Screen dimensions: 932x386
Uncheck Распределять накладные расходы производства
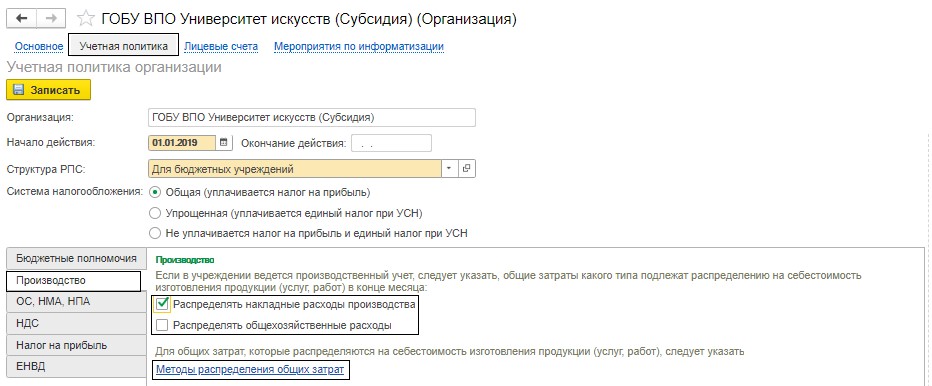point(162,305)
